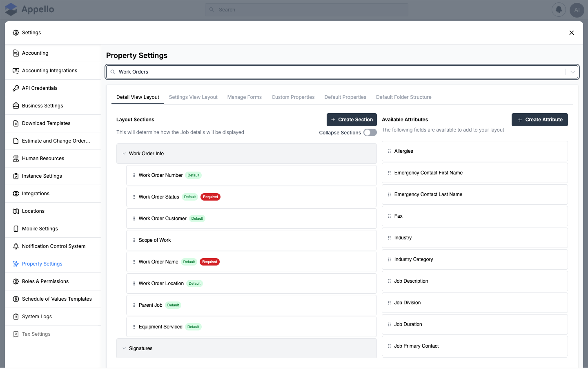Screen dimensions: 588x375
Task: Click the Create Section button
Action: click(x=352, y=120)
